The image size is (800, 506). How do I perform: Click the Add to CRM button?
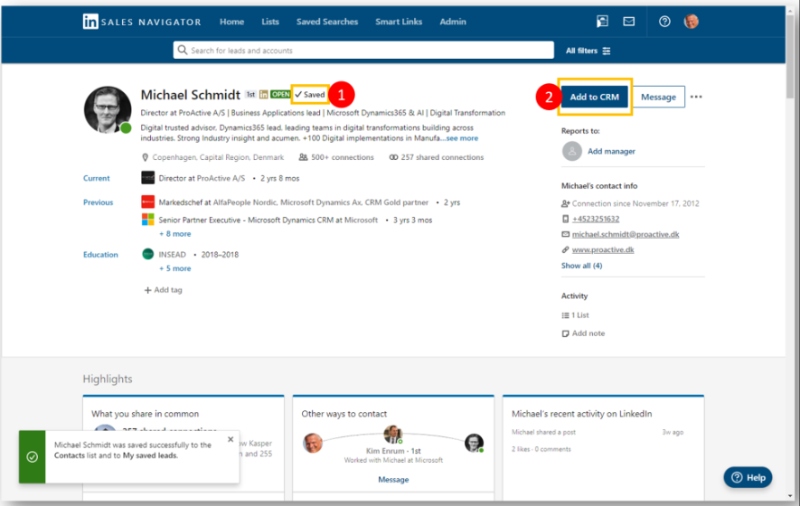coord(594,97)
